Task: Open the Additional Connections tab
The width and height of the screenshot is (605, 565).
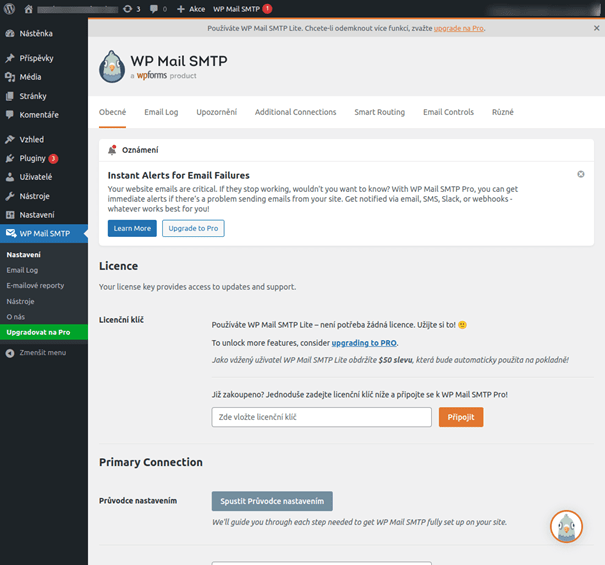Action: [x=296, y=112]
